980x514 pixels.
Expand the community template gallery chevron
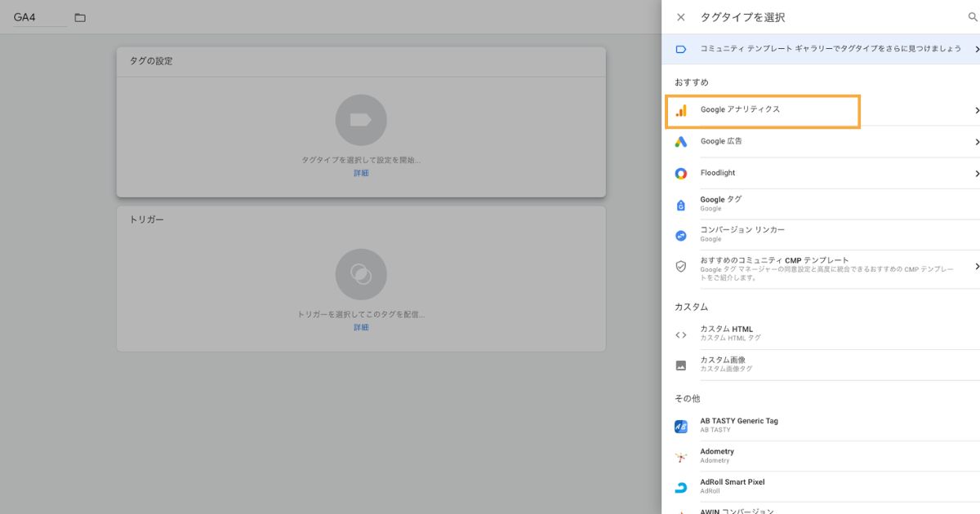click(x=977, y=49)
